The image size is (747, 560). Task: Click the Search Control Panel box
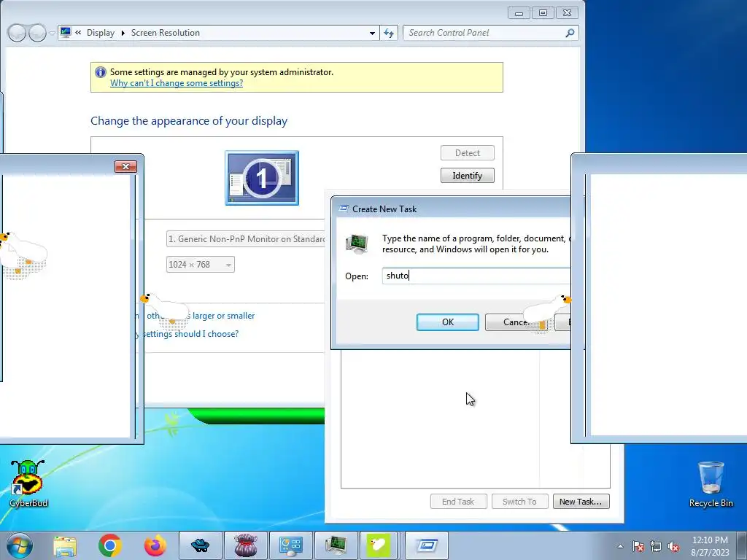click(x=491, y=33)
